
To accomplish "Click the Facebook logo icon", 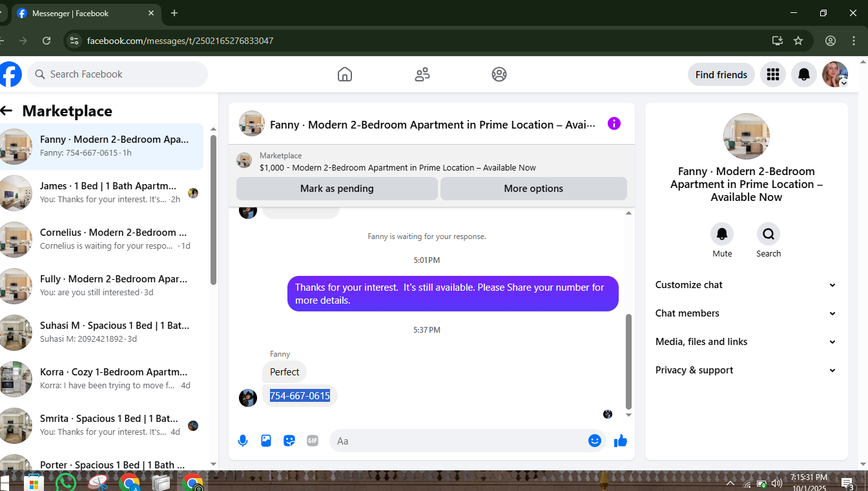I will pos(10,74).
